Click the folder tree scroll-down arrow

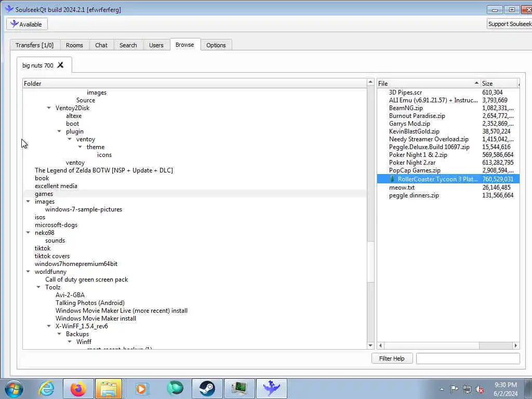pos(370,345)
